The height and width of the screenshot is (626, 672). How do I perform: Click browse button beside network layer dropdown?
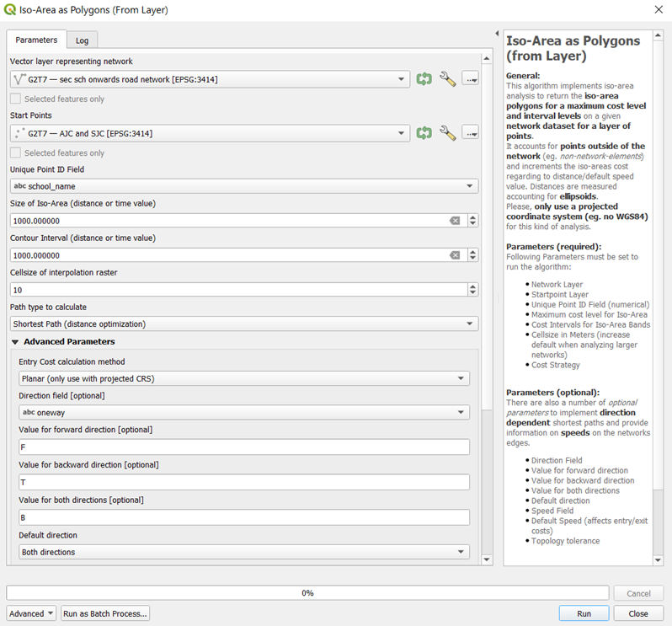tap(470, 79)
